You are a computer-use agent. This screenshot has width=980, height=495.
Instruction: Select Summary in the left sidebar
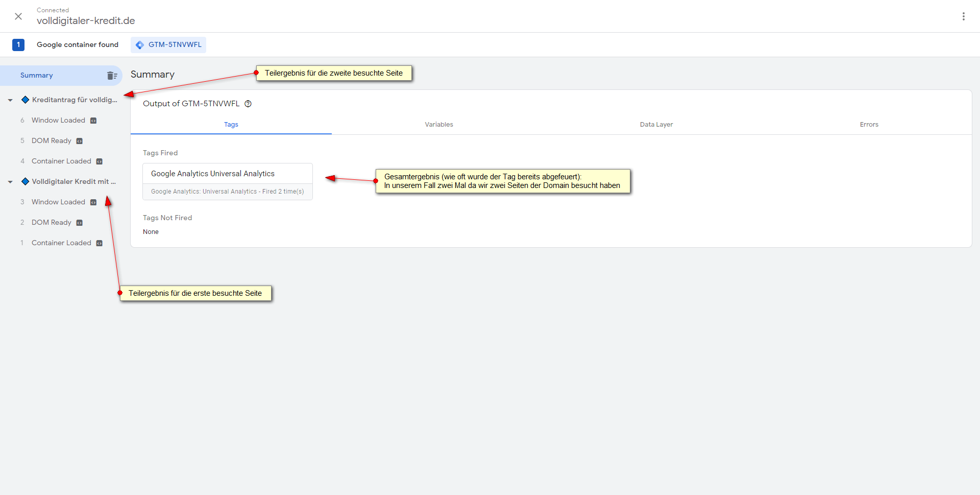click(x=61, y=76)
